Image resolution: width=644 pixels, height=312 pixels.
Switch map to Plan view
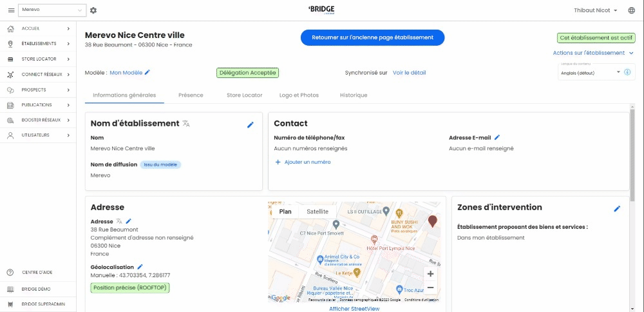click(x=285, y=211)
